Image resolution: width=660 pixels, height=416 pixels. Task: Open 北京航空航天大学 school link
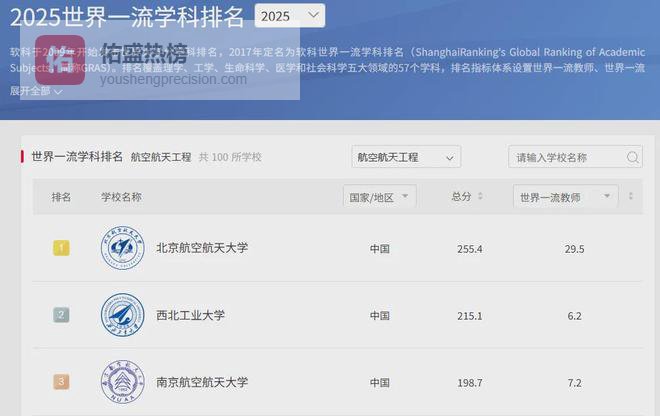(201, 248)
